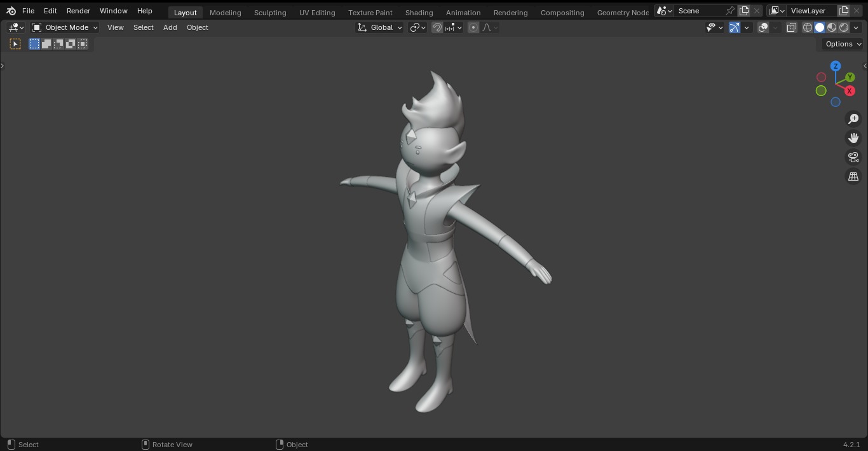
Task: Toggle the snapping magnet
Action: pyautogui.click(x=437, y=27)
